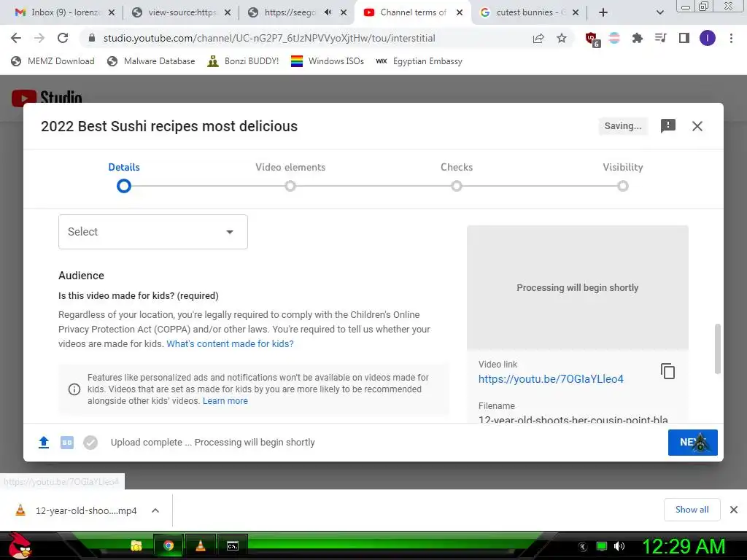Go to the Details step
This screenshot has height=560, width=747.
pyautogui.click(x=124, y=176)
